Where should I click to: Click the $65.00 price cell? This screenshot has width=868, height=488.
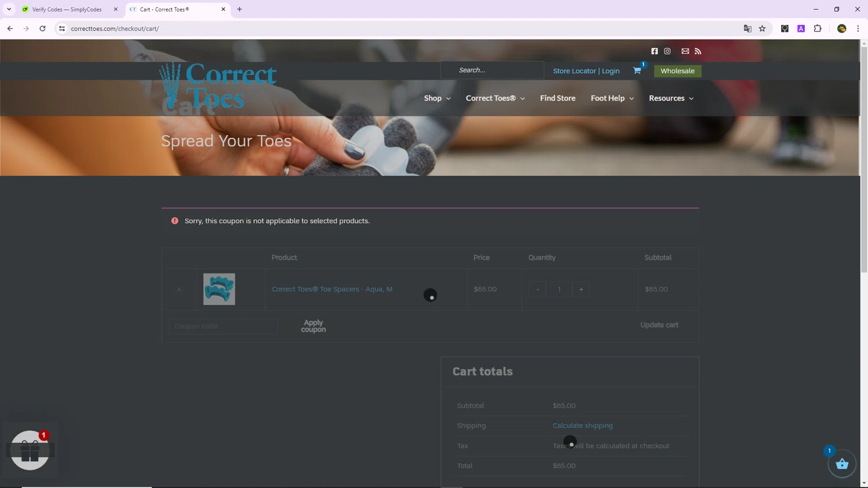[x=485, y=289]
